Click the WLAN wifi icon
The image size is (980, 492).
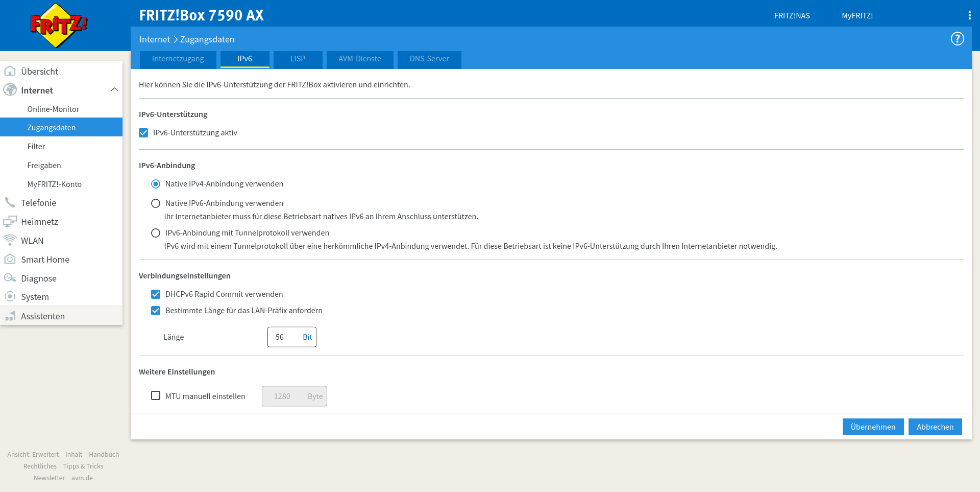coord(10,240)
